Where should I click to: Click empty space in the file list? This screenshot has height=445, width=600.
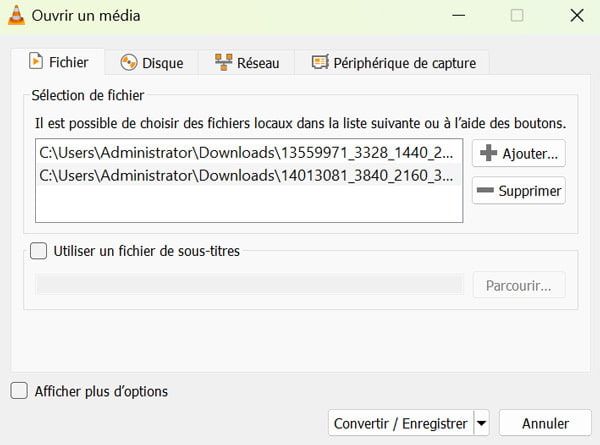tap(249, 204)
